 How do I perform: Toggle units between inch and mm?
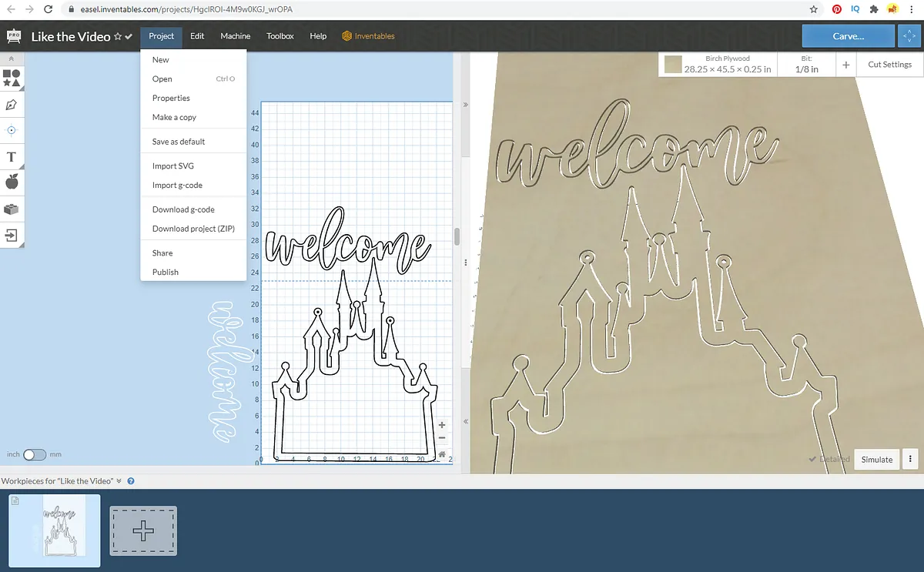(x=35, y=455)
